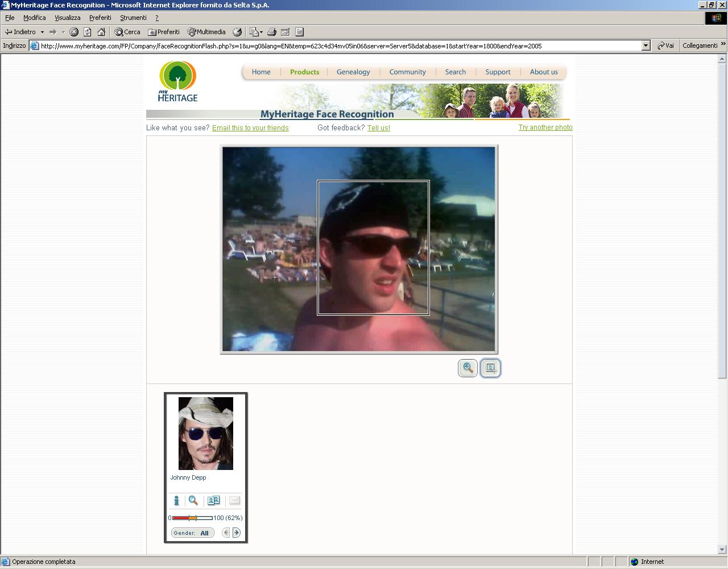Click the browser Home icon in toolbar
Screen dimensions: 728x569
point(101,32)
